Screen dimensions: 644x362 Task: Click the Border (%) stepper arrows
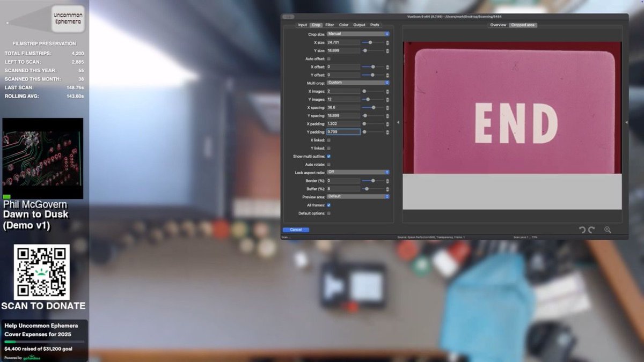(387, 181)
